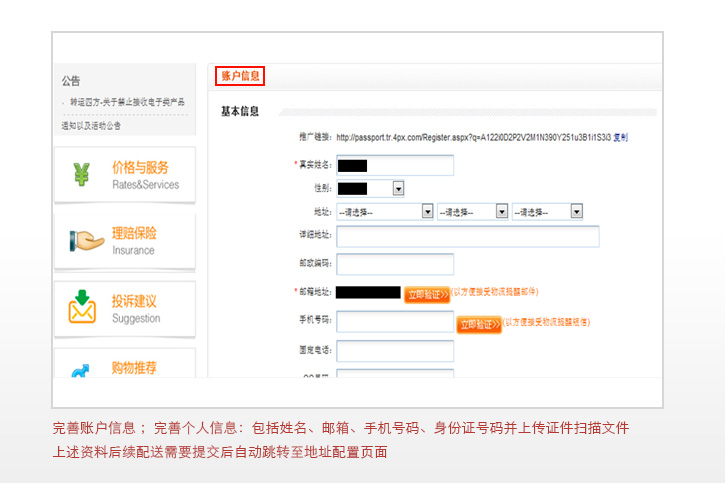Open the 公告 section header
Viewport: 725px width, 483px height.
click(71, 81)
